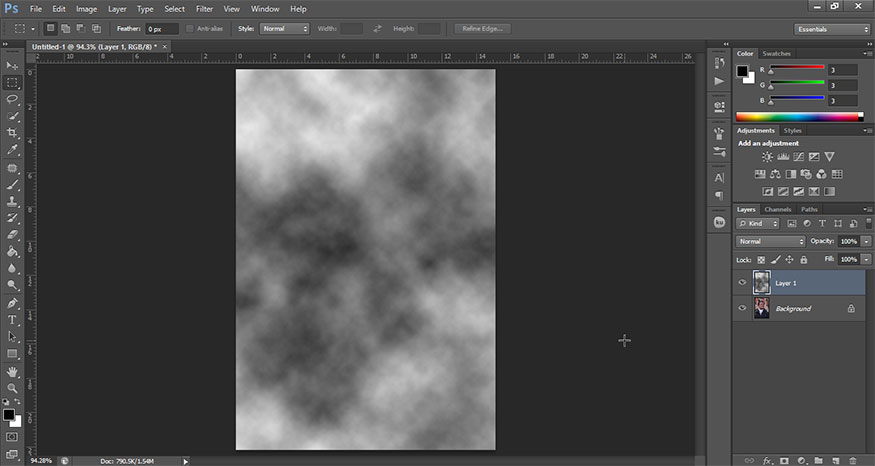875x466 pixels.
Task: Select the Rectangular Marquee tool
Action: [12, 83]
